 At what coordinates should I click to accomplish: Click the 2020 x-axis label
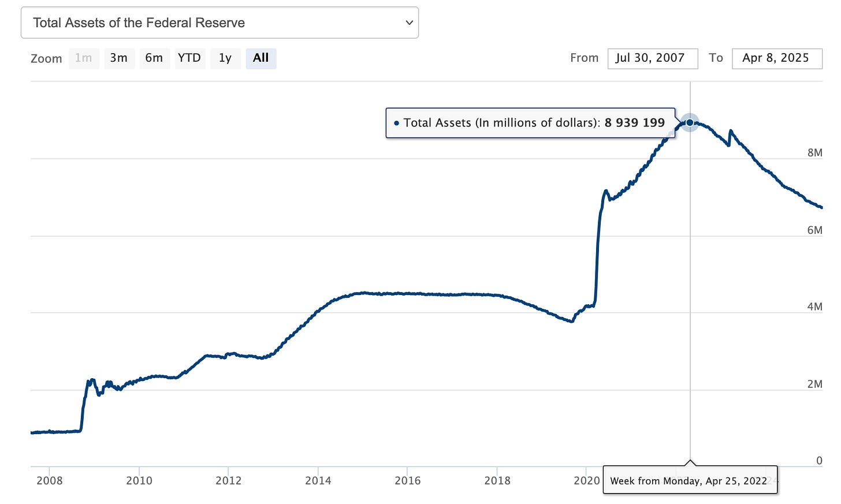tap(587, 480)
